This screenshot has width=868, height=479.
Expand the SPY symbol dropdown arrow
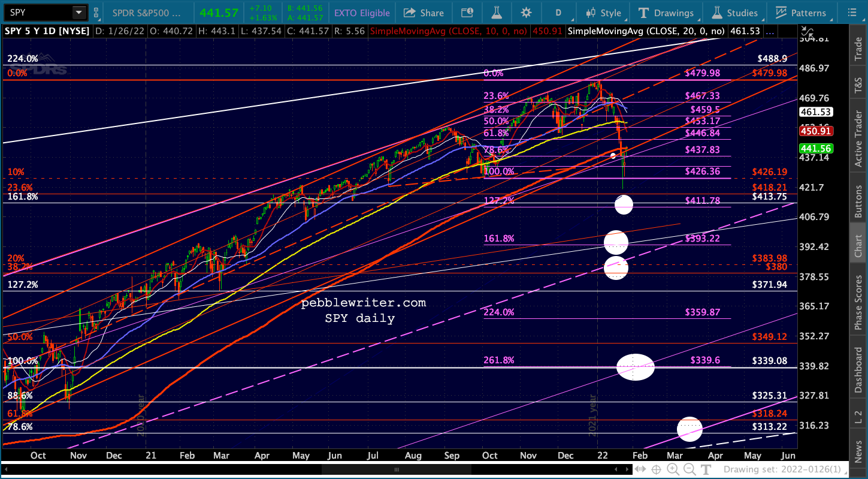(78, 13)
